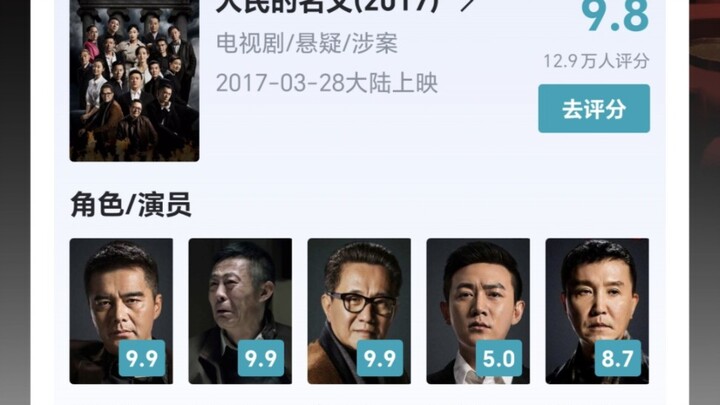This screenshot has height=405, width=720.
Task: Select the first actor card rated 9.9
Action: pyautogui.click(x=121, y=311)
